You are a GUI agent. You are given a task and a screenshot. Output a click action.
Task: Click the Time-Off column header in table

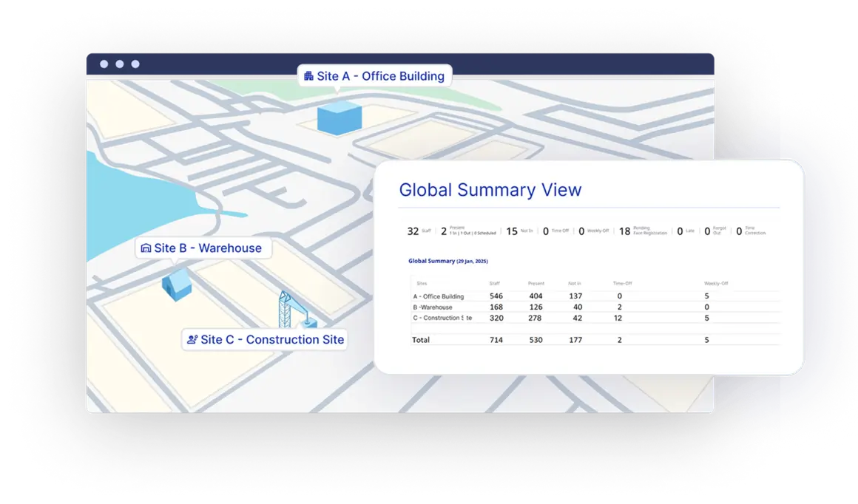point(622,284)
